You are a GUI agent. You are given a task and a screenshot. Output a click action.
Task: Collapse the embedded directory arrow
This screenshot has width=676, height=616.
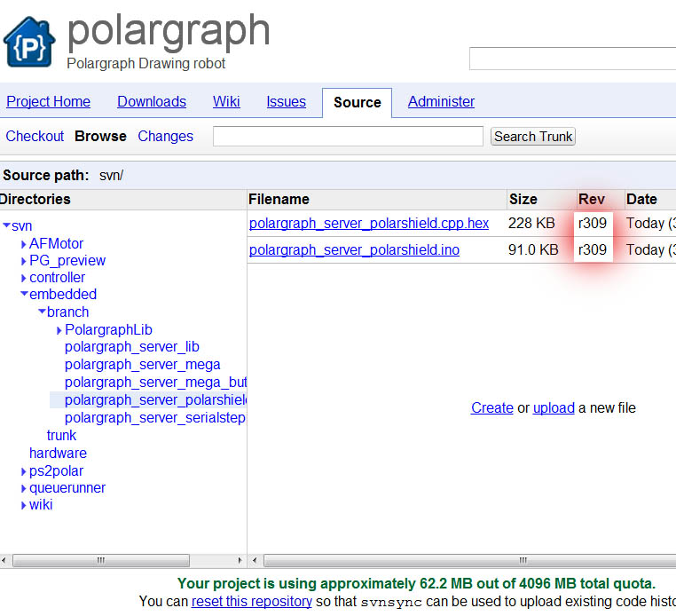24,294
